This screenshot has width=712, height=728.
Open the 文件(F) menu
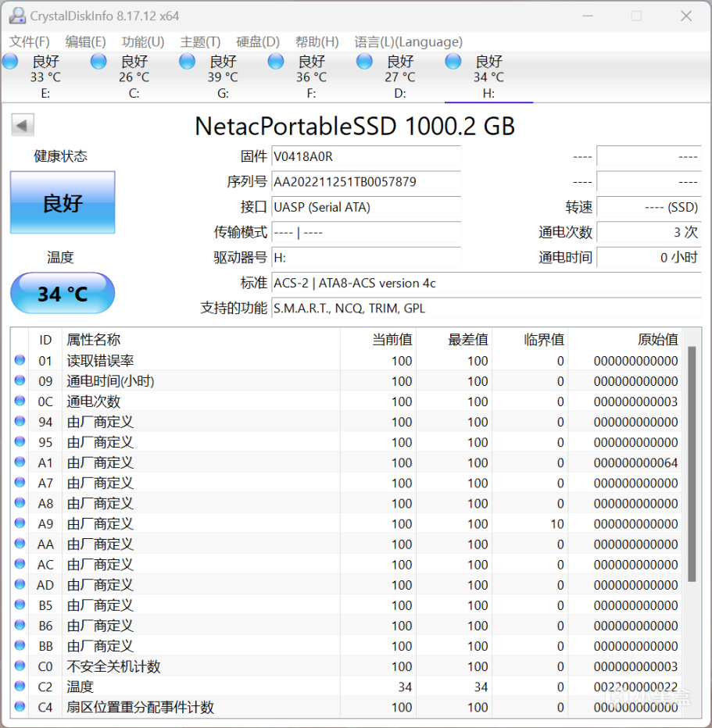pos(29,41)
